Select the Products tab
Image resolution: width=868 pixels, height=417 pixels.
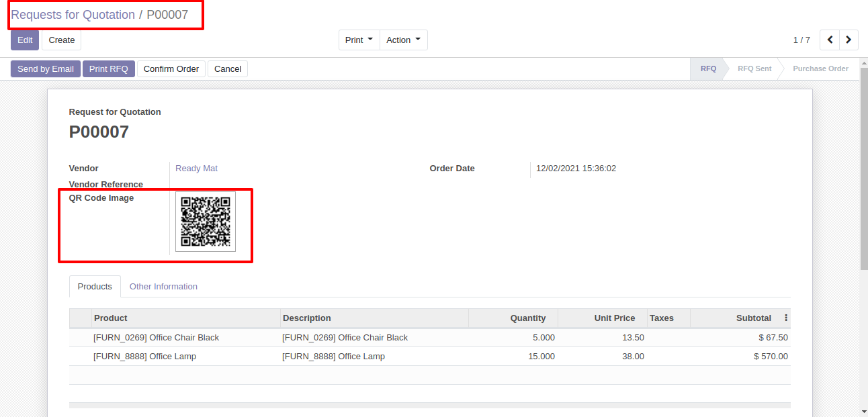(x=95, y=287)
